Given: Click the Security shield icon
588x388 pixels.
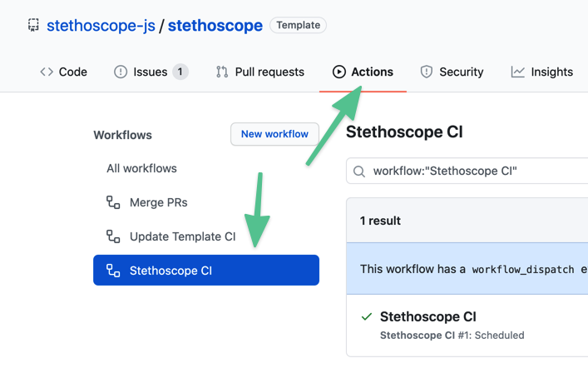Looking at the screenshot, I should coord(427,72).
